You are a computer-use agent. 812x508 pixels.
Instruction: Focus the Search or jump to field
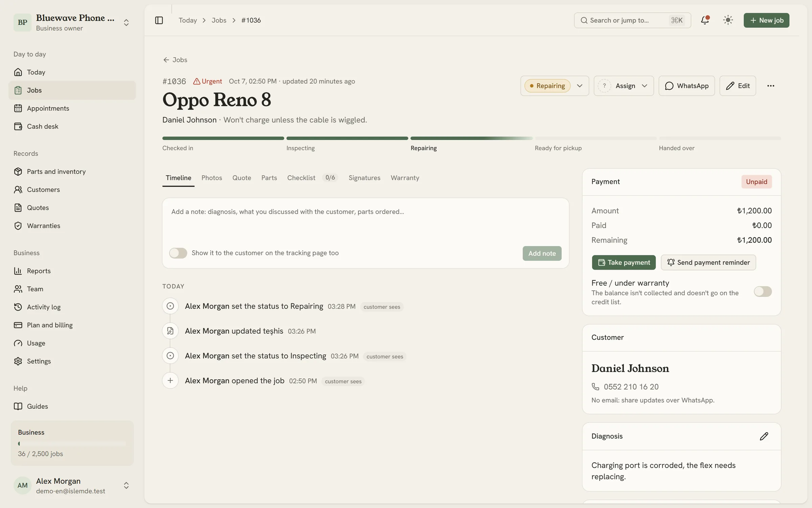tap(632, 20)
